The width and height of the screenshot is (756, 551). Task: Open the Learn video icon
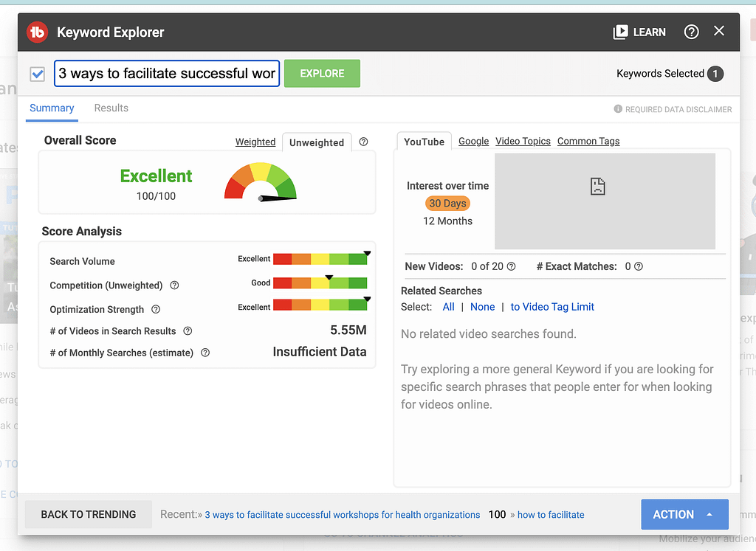pyautogui.click(x=620, y=32)
